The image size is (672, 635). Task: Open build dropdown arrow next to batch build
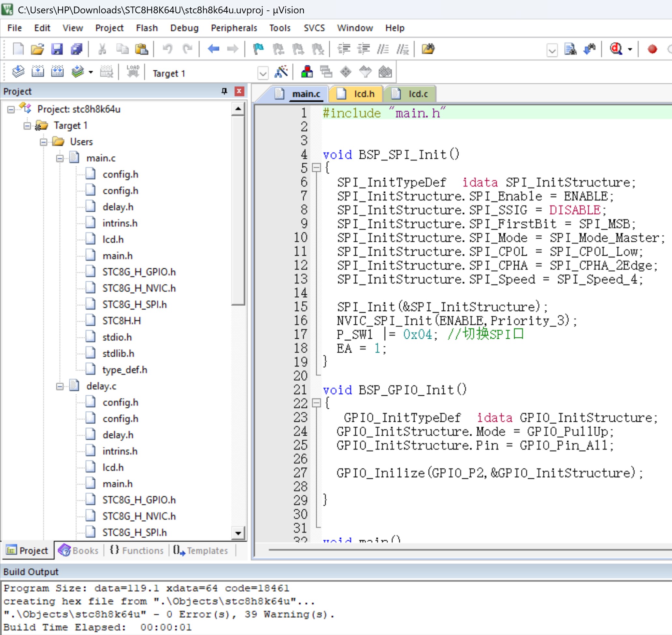(91, 72)
